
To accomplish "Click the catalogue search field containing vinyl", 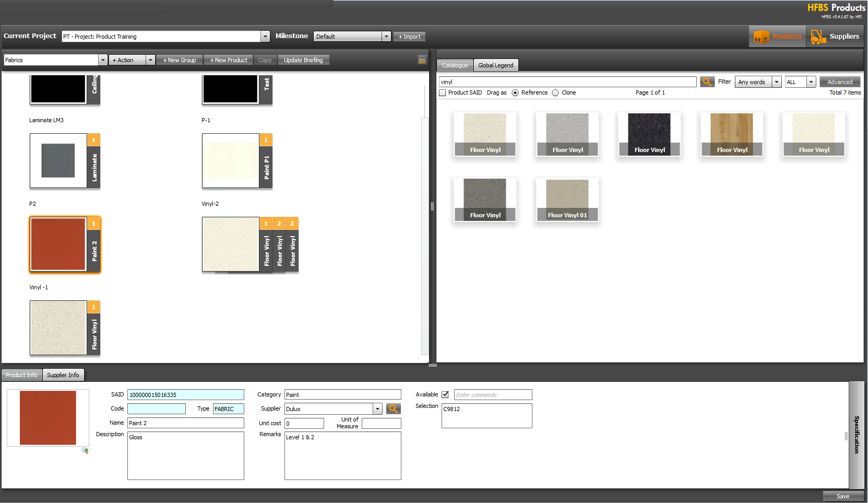I will 568,82.
